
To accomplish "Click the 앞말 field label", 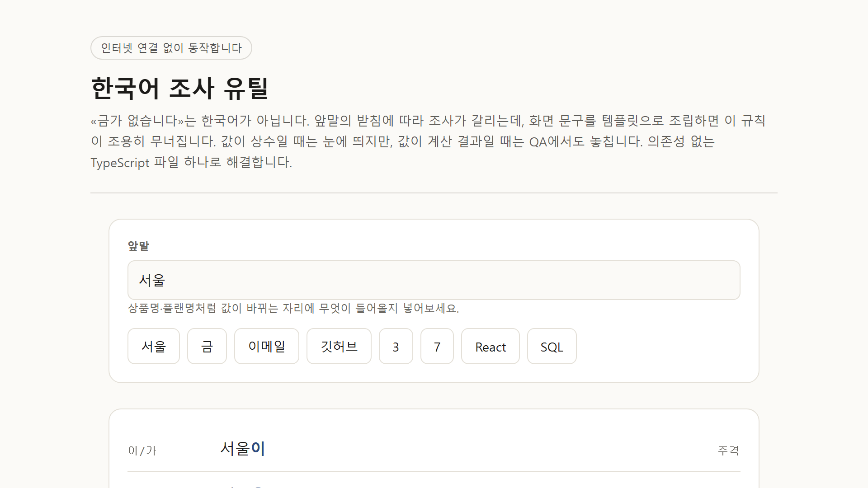I will click(138, 246).
